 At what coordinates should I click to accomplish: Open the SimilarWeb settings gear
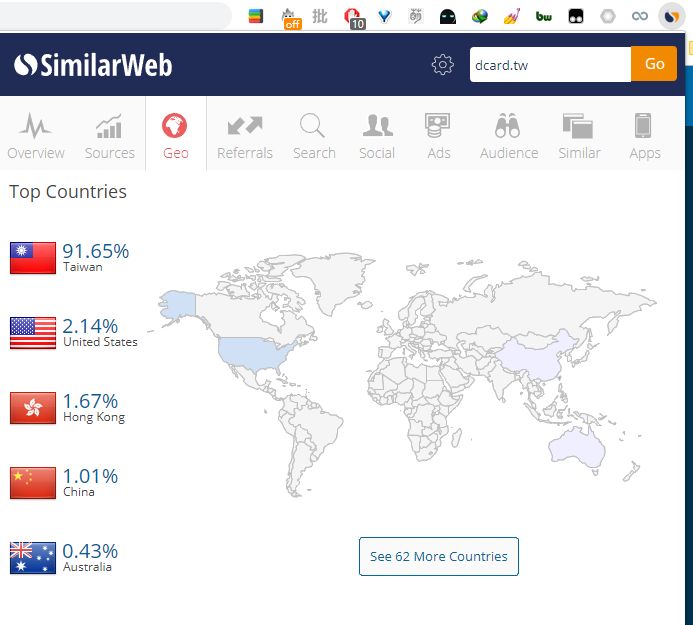tap(442, 65)
